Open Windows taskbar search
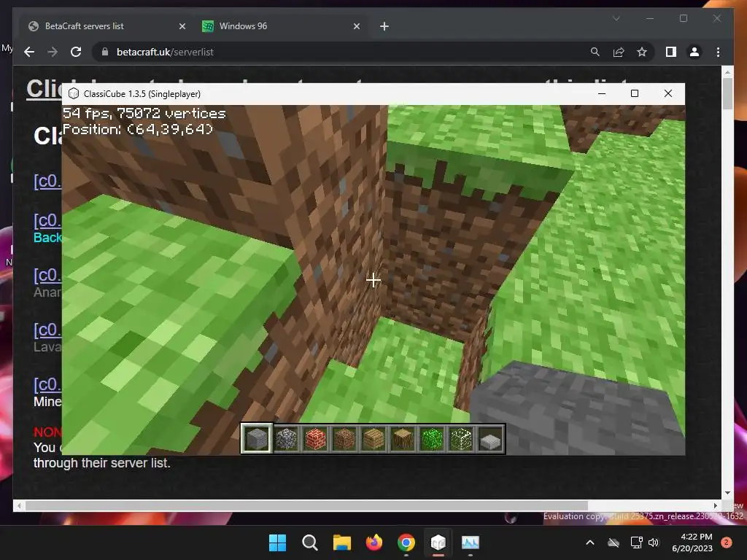Image resolution: width=747 pixels, height=560 pixels. 309,542
